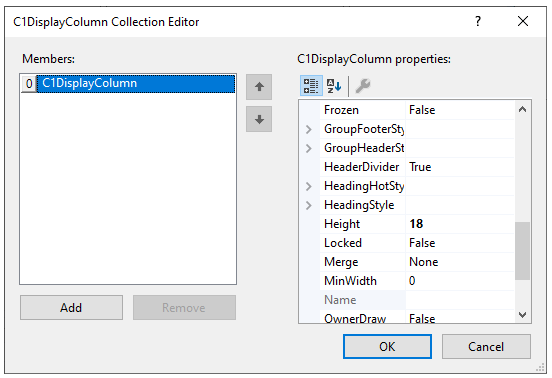Select the Height property name

[x=342, y=224]
